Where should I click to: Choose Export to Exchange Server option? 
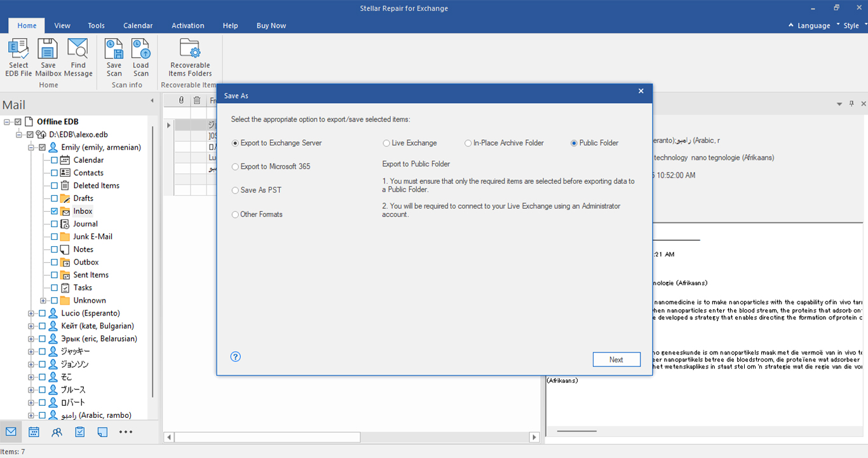[277, 143]
